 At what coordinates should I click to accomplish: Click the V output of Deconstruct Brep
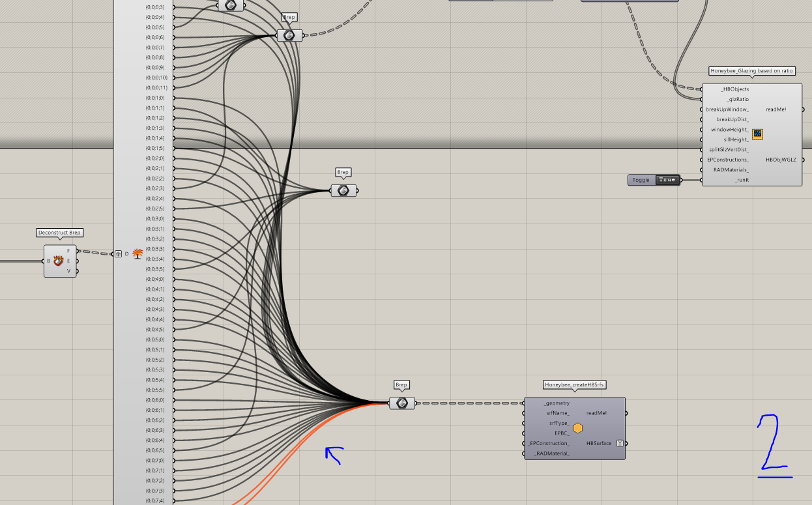pos(68,271)
